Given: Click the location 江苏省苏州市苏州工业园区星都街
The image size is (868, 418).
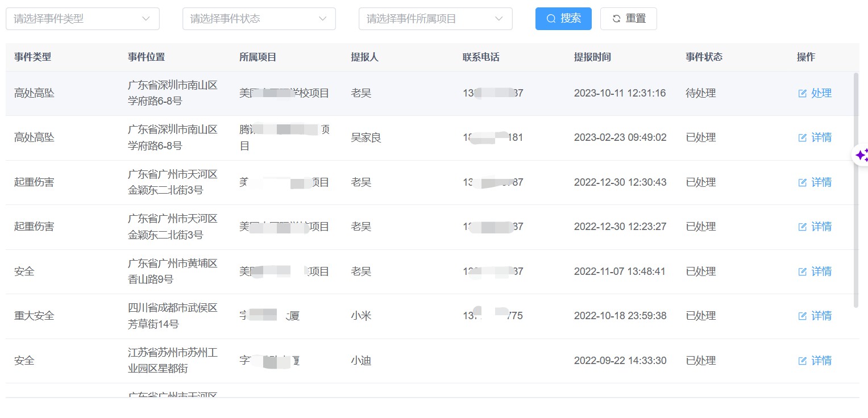Looking at the screenshot, I should pos(173,361).
